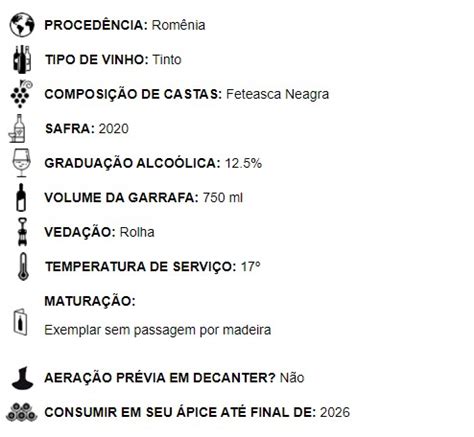
Task: Click 'Exemplar sem passagem por madeira' text
Action: (x=158, y=330)
